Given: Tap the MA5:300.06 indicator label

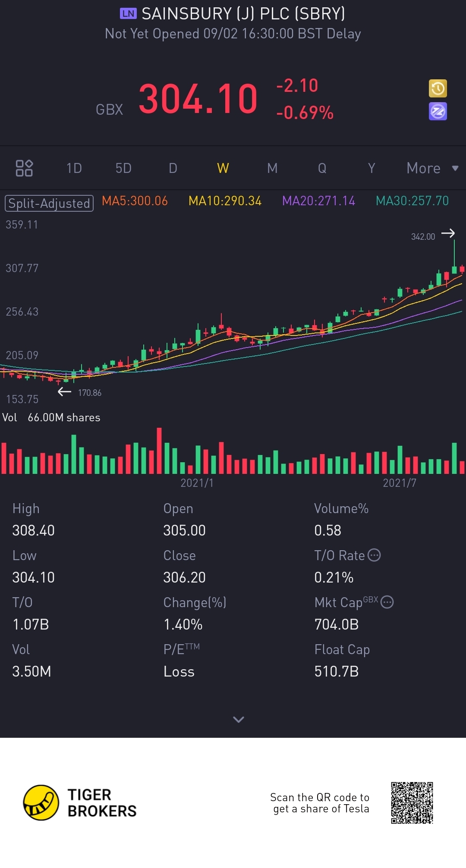Looking at the screenshot, I should pos(135,201).
